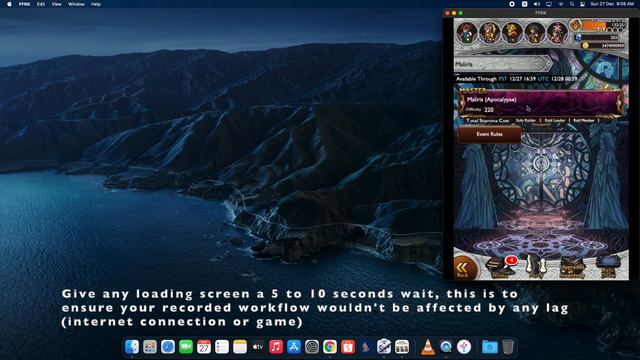Start the Maliris (Apocalypse) Master battle

pos(541,102)
